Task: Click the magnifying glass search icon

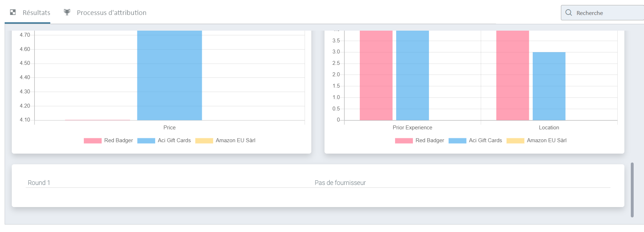Action: (x=569, y=13)
